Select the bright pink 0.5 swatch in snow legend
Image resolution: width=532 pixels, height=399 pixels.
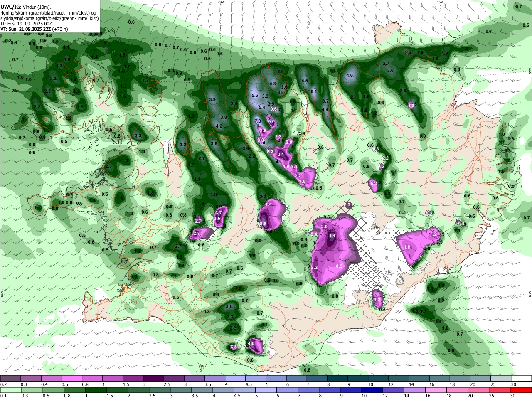pyautogui.click(x=71, y=379)
